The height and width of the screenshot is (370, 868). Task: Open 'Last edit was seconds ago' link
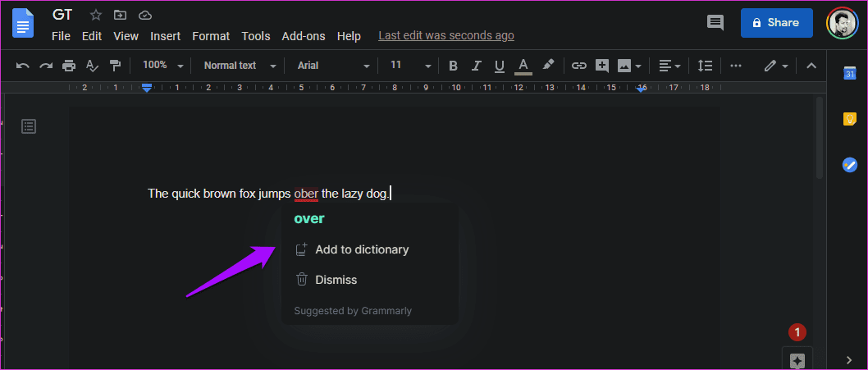[445, 36]
